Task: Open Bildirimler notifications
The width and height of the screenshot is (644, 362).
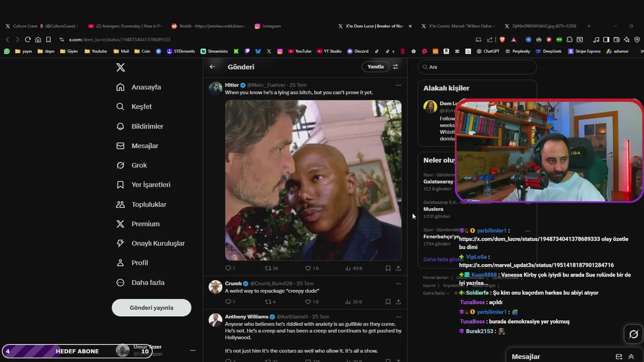Action: 139,126
